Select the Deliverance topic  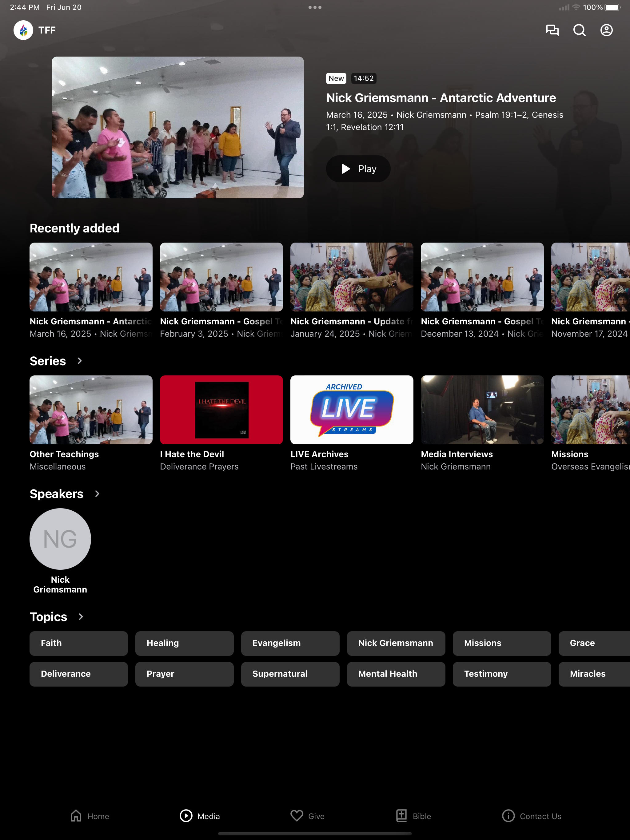tap(79, 674)
